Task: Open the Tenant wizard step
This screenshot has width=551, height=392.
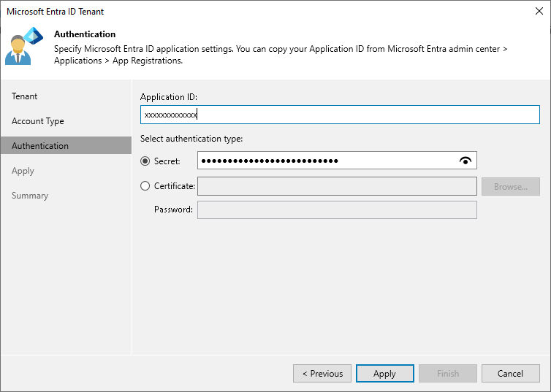Action: [x=24, y=96]
